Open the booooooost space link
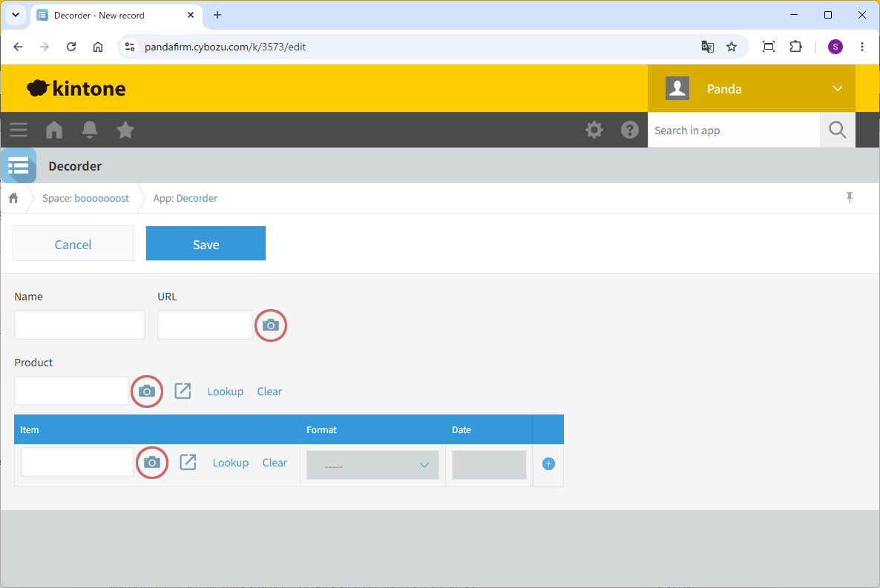The height and width of the screenshot is (588, 880). 102,198
